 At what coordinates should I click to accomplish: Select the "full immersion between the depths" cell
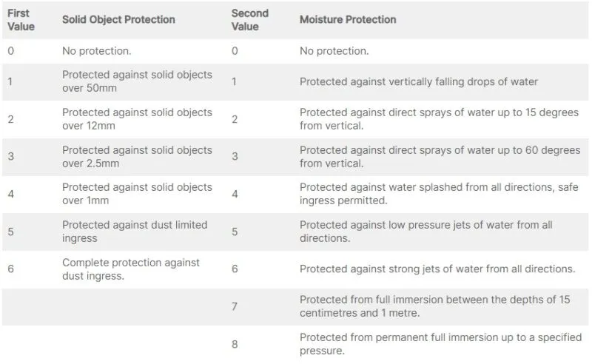pos(435,306)
